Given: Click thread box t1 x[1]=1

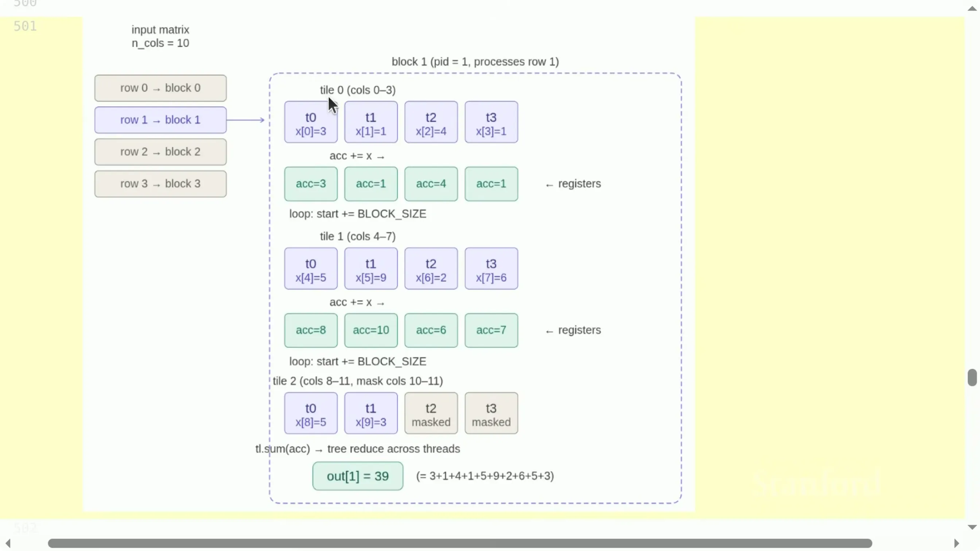Looking at the screenshot, I should coord(371,122).
